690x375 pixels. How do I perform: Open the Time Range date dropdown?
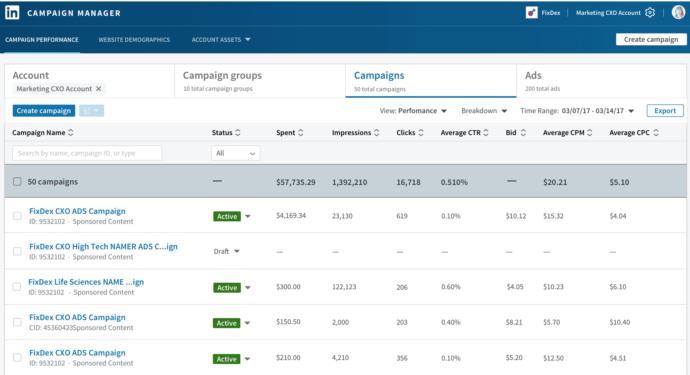(x=577, y=111)
